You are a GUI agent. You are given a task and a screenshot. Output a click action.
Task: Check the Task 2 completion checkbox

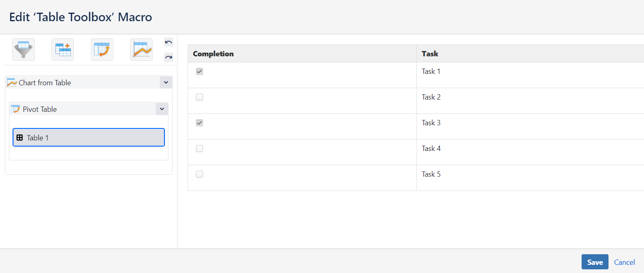(199, 97)
